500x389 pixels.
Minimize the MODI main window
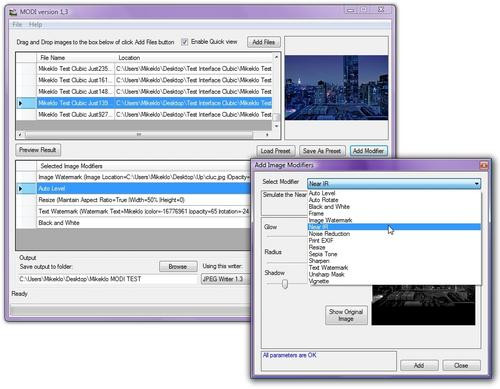pos(350,10)
